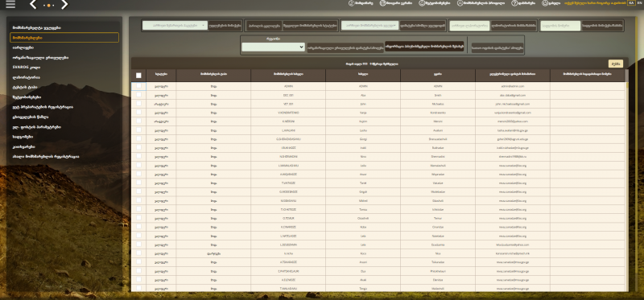Open the user profile item in top menu
The height and width of the screenshot is (300, 644).
[x=481, y=3]
